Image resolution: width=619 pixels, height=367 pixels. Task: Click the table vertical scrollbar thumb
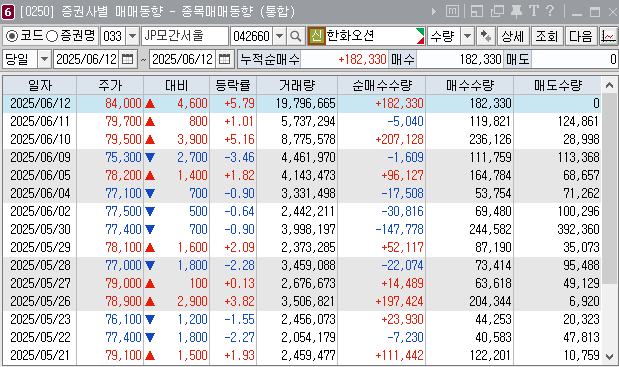[610, 188]
